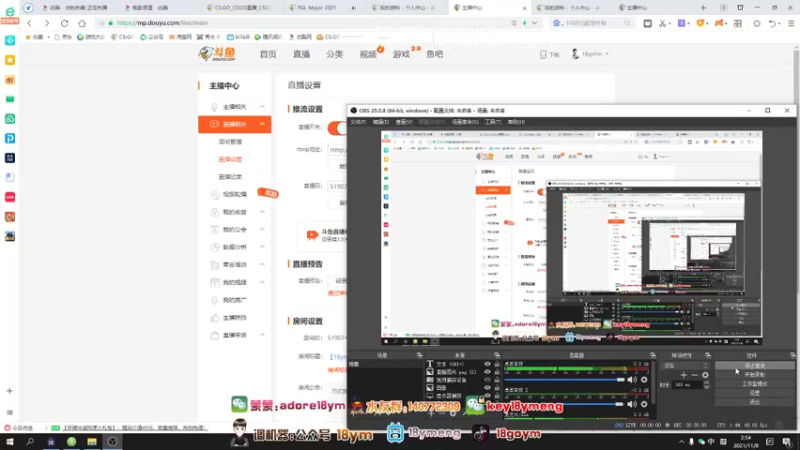This screenshot has width=800, height=450.
Task: Click the browser undo-close arrow icon
Action: [772, 23]
